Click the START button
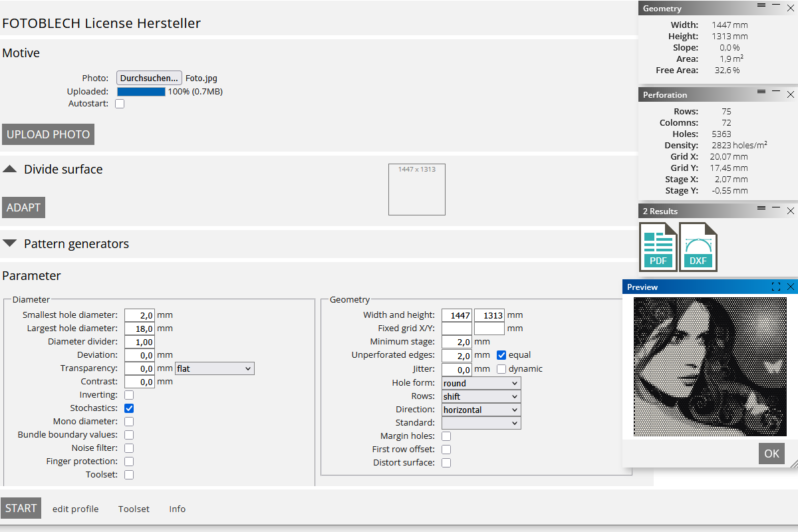The image size is (798, 532). pos(21,508)
